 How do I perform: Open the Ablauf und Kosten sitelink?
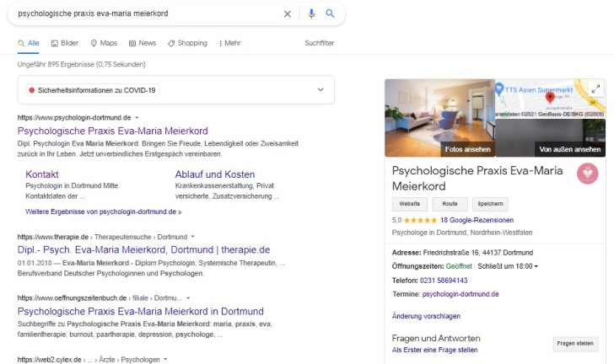tap(215, 174)
